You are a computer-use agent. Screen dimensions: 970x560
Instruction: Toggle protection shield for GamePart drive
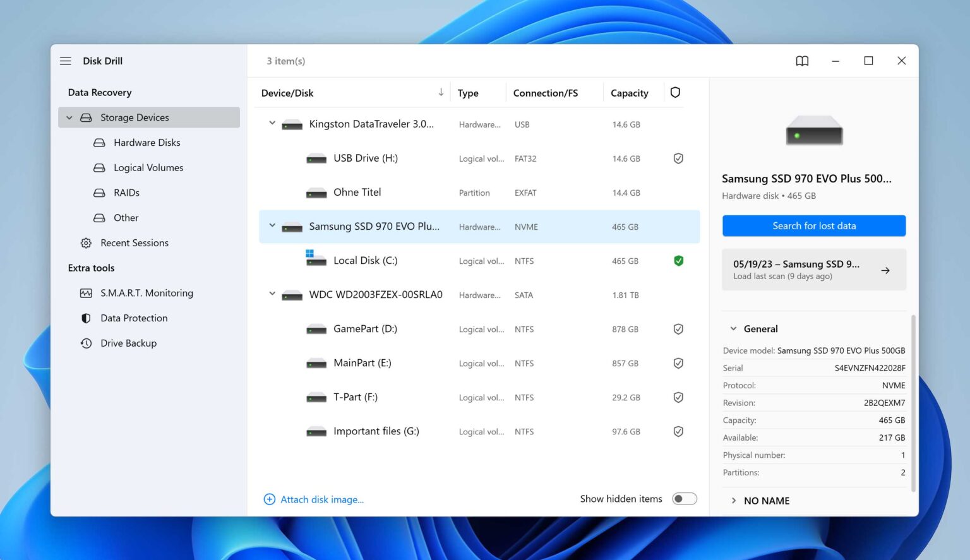coord(678,328)
